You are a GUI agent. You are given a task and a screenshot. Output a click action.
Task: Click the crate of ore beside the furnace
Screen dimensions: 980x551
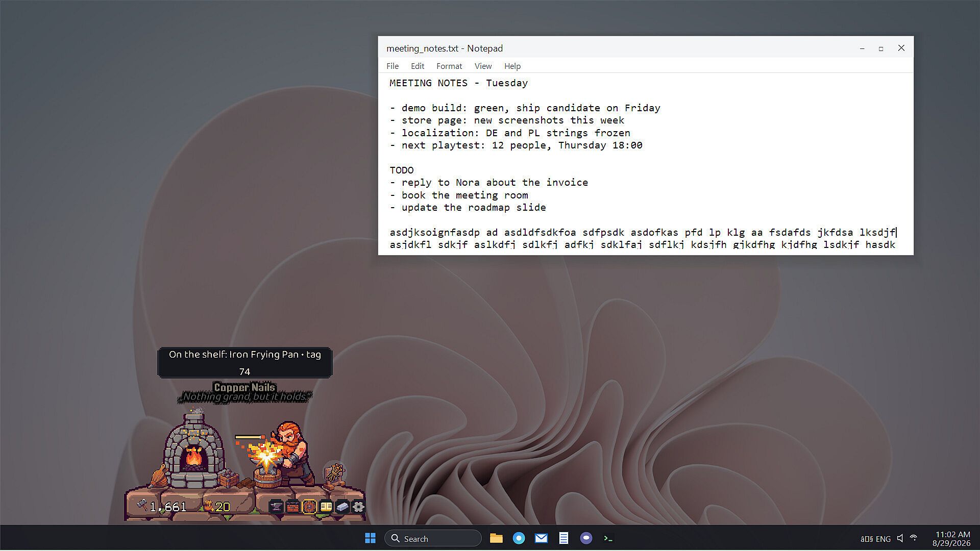[x=229, y=478]
